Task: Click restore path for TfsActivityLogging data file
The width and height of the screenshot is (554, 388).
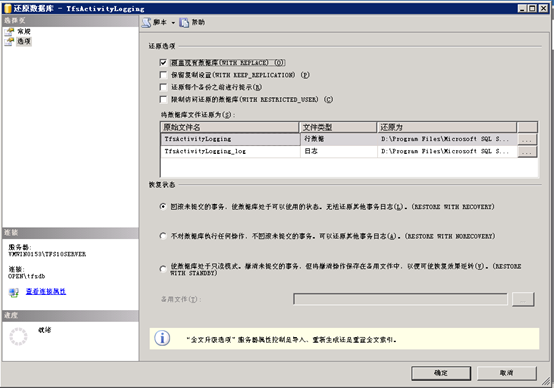Action: click(447, 139)
